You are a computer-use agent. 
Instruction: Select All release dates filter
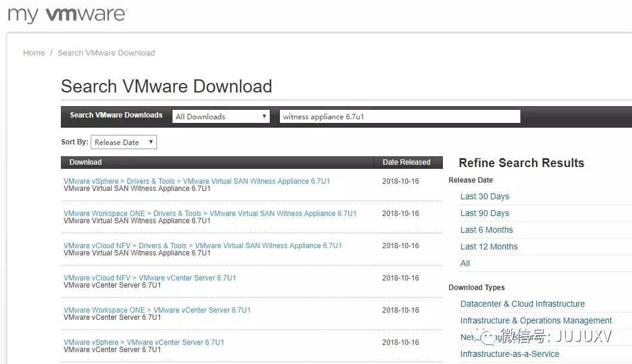click(x=465, y=263)
